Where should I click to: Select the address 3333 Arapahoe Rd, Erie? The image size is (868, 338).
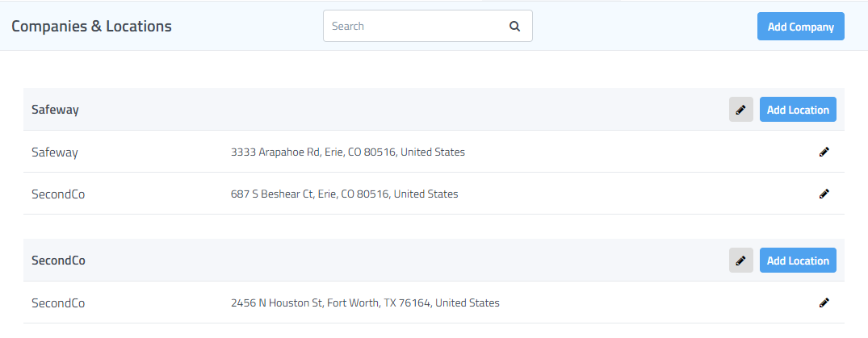click(x=348, y=152)
